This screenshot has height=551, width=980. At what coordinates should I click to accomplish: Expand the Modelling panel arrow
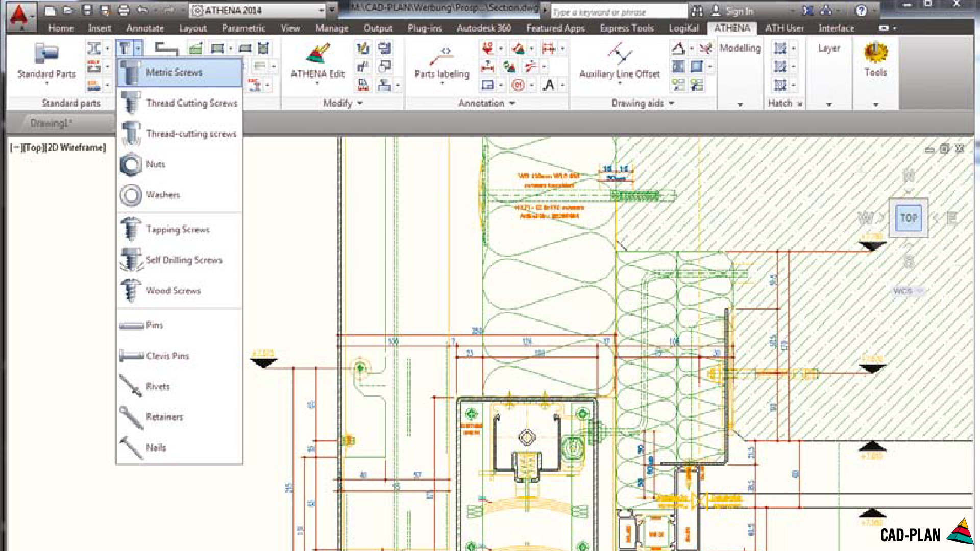[740, 105]
